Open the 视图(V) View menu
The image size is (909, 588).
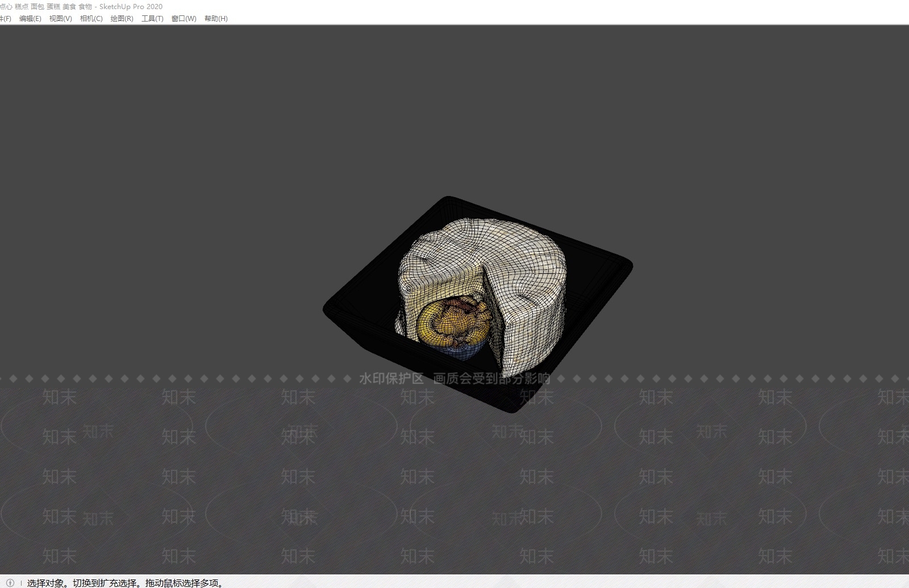pyautogui.click(x=60, y=18)
